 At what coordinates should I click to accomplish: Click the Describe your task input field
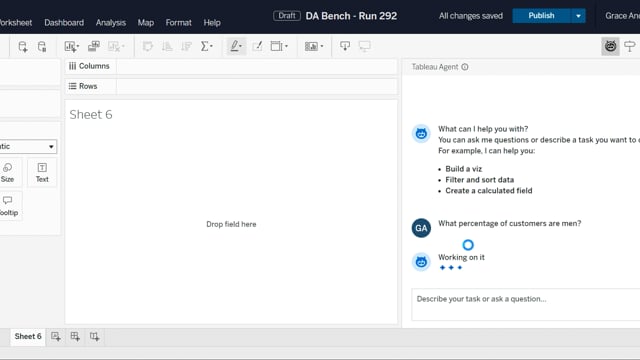[526, 304]
